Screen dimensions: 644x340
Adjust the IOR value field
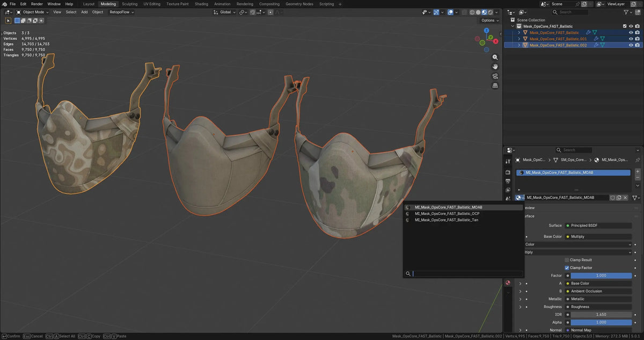tap(601, 315)
